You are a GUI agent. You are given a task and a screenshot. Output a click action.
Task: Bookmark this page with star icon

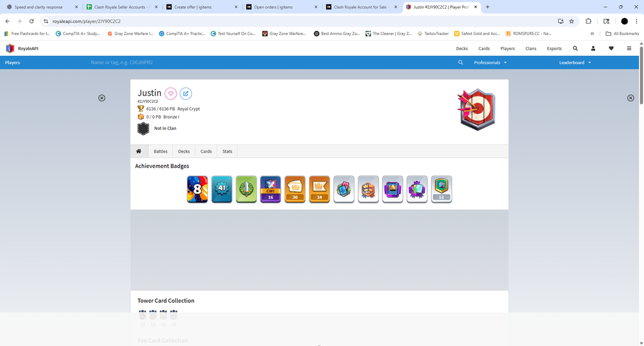tap(571, 21)
